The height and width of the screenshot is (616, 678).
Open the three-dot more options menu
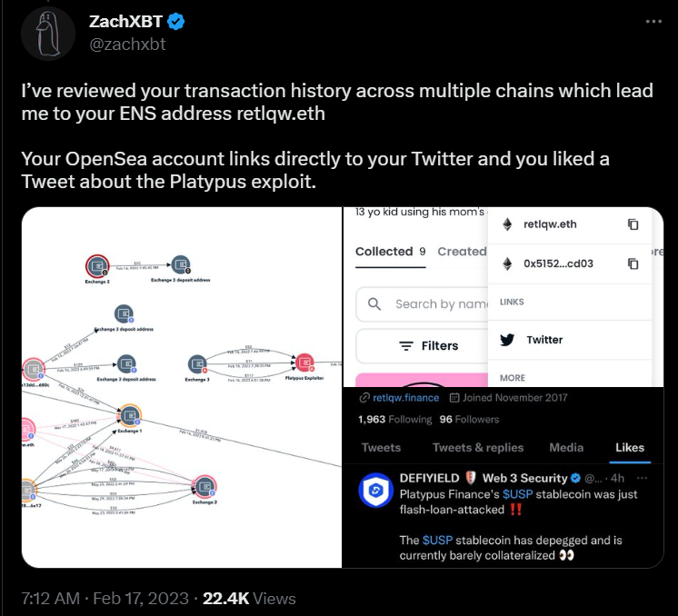click(654, 21)
